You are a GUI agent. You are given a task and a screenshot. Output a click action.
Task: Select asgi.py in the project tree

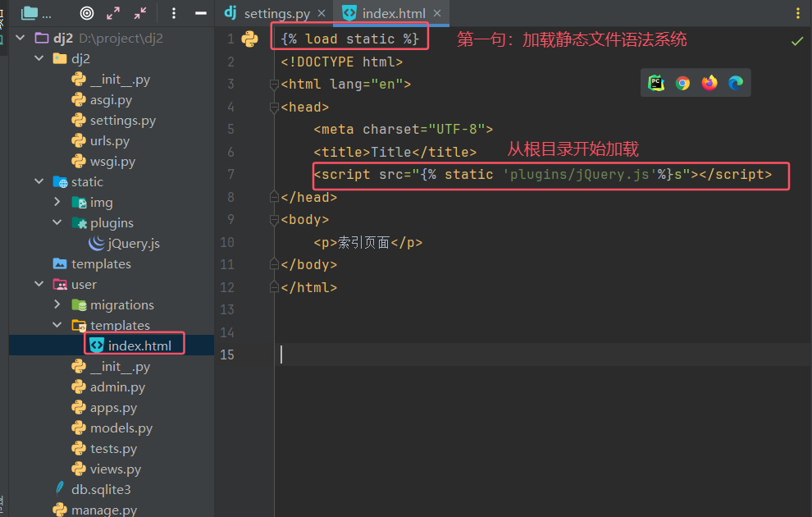[x=111, y=99]
